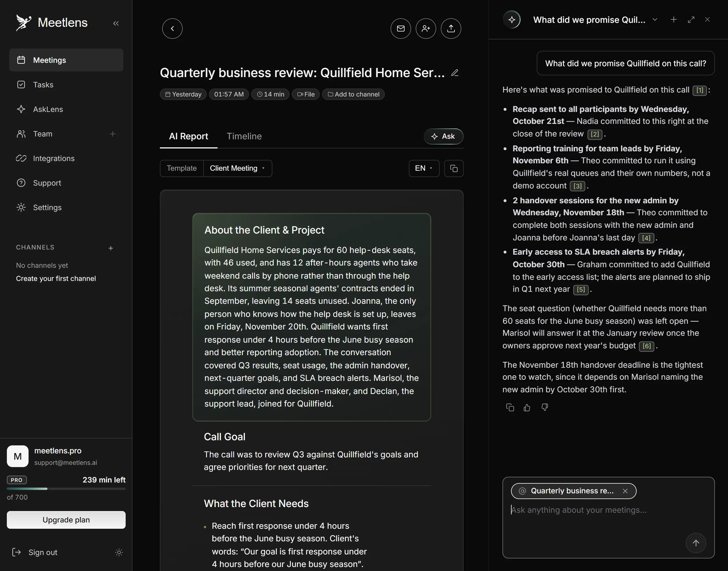Give the answer a thumbs down
728x571 pixels.
click(544, 407)
